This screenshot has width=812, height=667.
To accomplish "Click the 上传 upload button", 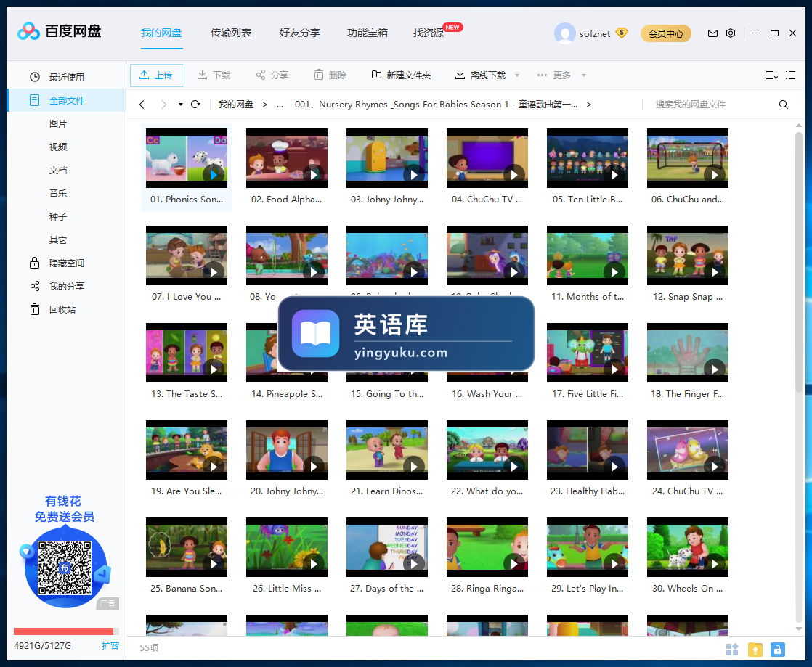I will (157, 75).
